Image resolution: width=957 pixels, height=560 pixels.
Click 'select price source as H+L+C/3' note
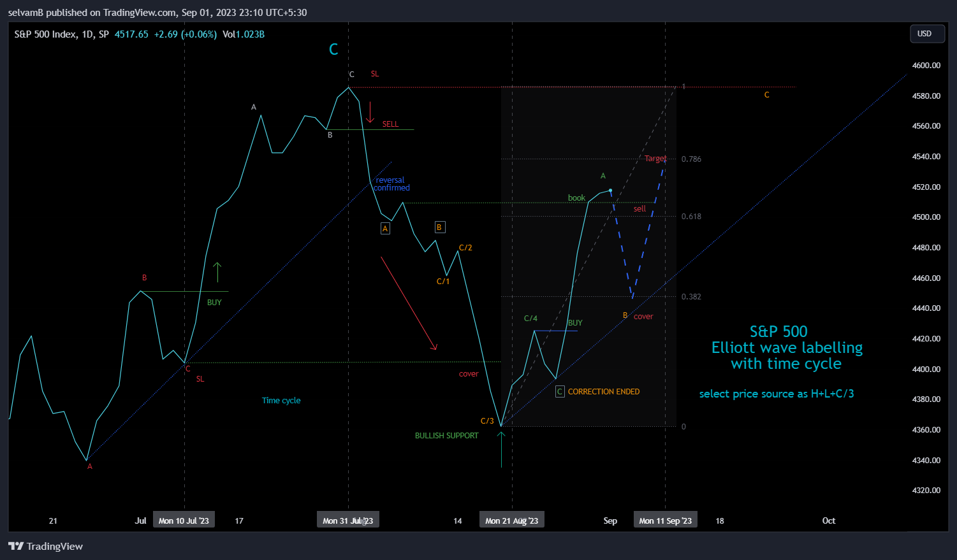pyautogui.click(x=777, y=394)
